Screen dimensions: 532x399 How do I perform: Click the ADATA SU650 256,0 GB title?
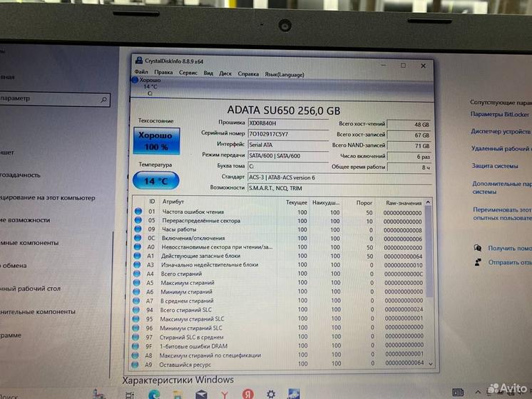pyautogui.click(x=283, y=110)
